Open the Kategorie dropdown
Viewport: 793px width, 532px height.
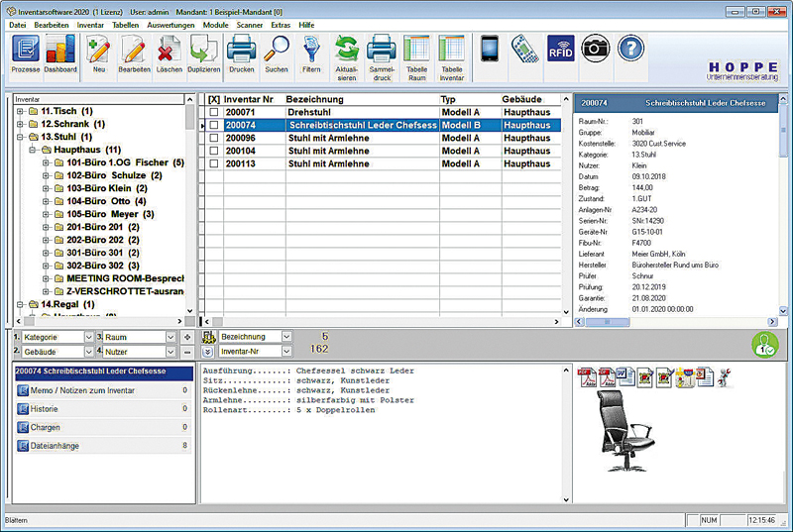click(89, 338)
